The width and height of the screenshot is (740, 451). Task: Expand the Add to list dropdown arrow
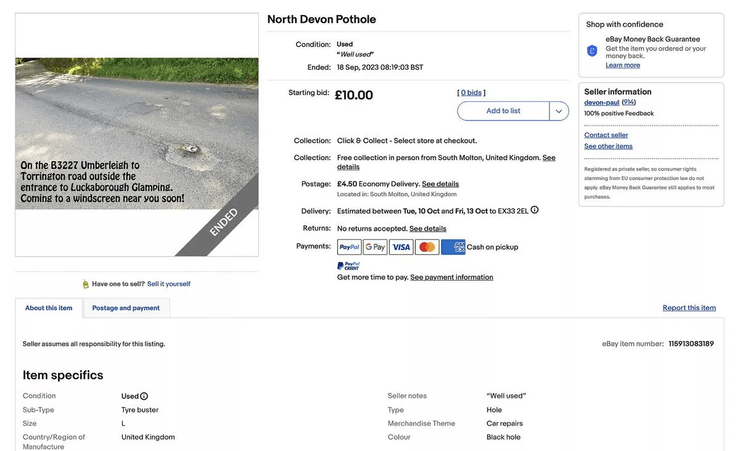(559, 111)
